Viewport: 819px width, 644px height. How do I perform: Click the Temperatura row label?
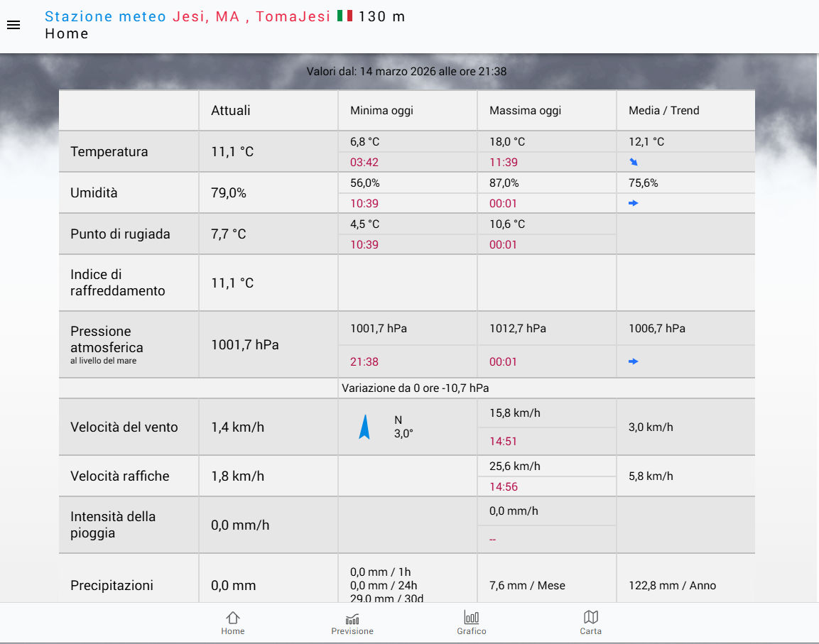point(109,152)
